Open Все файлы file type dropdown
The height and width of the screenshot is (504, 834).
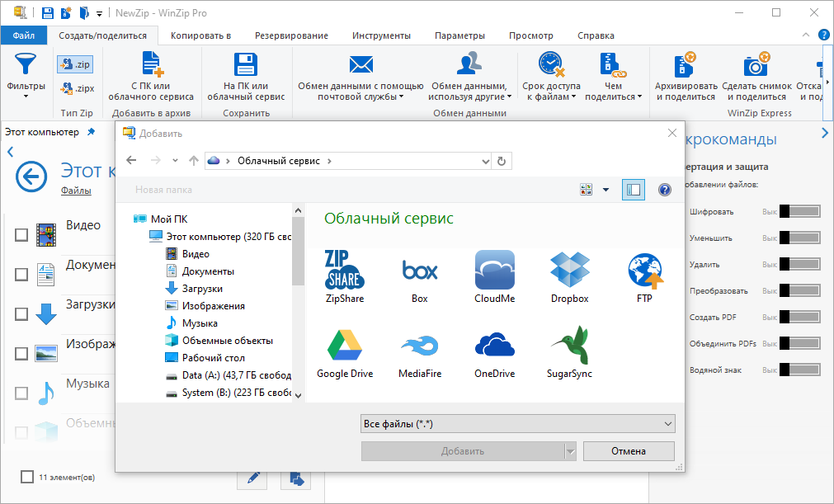517,424
